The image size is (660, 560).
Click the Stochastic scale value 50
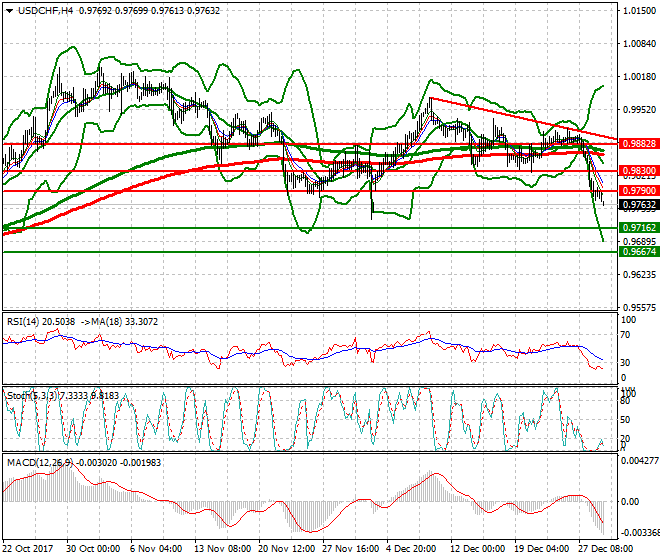click(625, 420)
